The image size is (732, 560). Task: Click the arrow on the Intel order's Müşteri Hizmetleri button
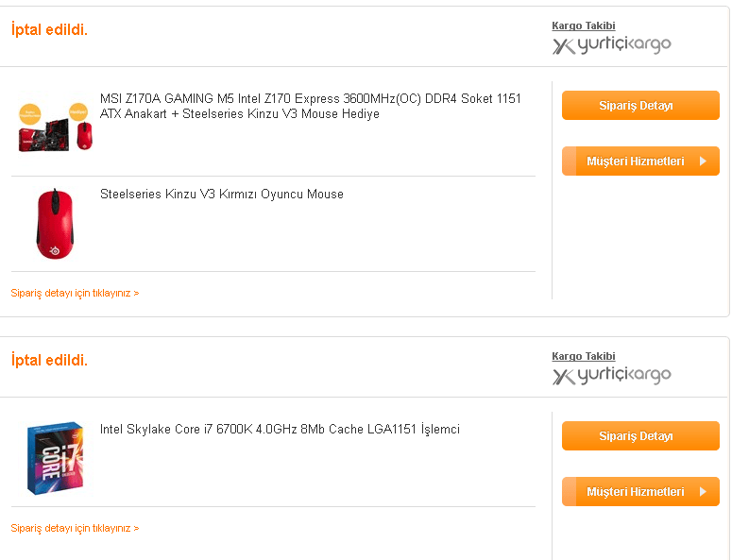coord(703,492)
